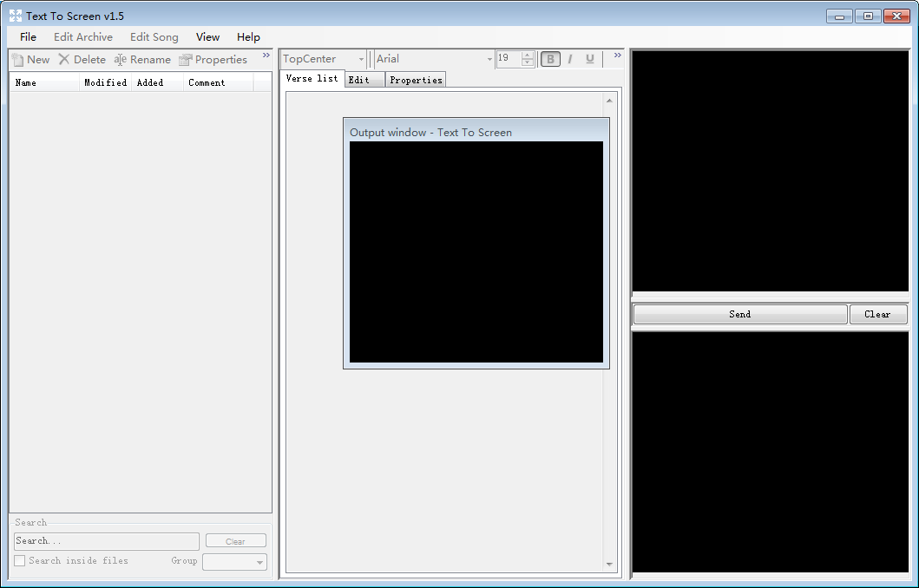Viewport: 919px width, 588px height.
Task: Open the Edit Song menu
Action: pos(154,37)
